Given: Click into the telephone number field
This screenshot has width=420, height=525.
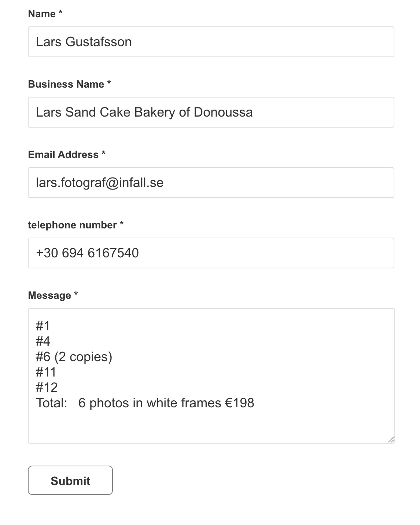Looking at the screenshot, I should (211, 253).
